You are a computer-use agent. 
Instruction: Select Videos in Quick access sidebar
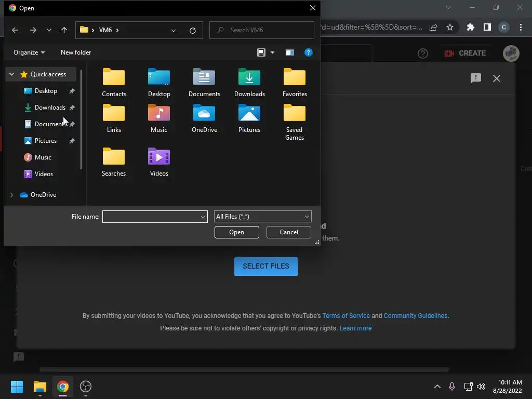click(x=44, y=174)
